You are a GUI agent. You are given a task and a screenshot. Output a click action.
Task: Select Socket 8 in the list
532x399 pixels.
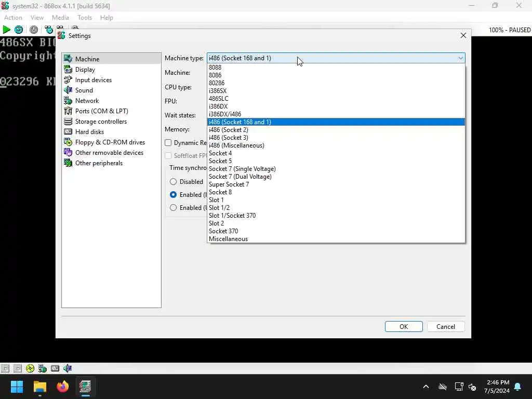pos(336,192)
